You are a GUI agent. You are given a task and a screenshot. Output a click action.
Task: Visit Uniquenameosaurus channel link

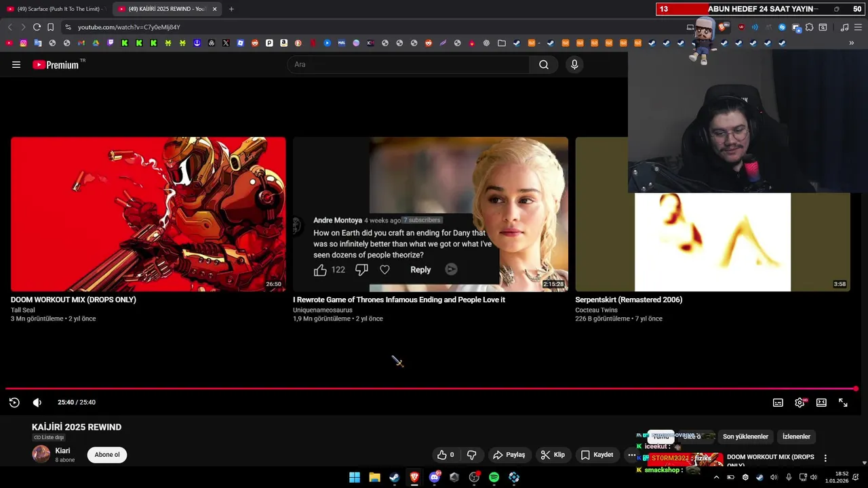[323, 310]
